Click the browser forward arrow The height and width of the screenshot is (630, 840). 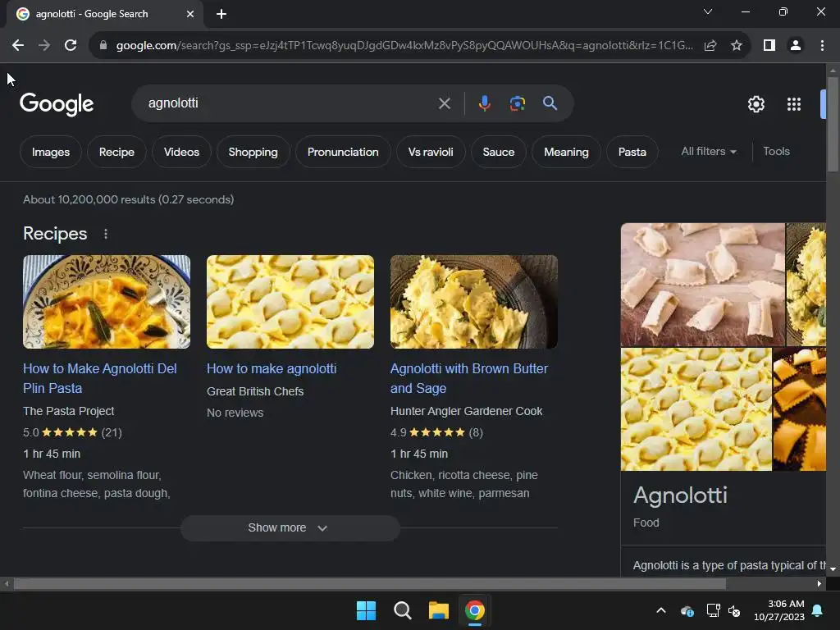click(44, 46)
